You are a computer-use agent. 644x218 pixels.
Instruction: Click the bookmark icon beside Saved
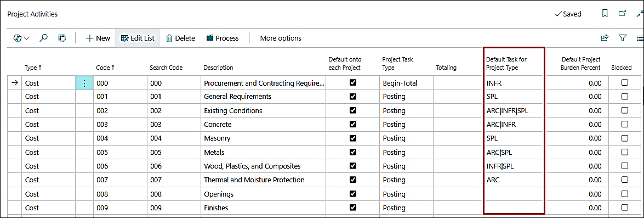[x=605, y=14]
